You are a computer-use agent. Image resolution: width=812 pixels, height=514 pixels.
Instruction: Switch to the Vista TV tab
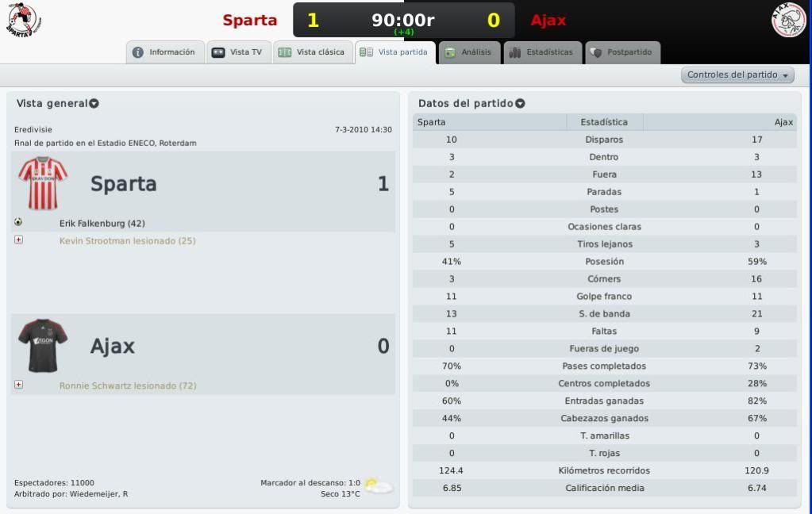pos(239,52)
